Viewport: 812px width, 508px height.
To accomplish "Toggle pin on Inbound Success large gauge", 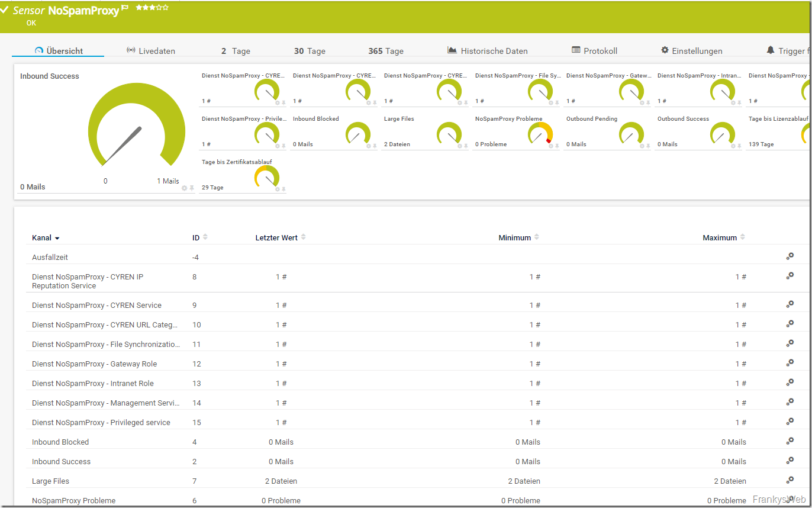I will pos(192,188).
